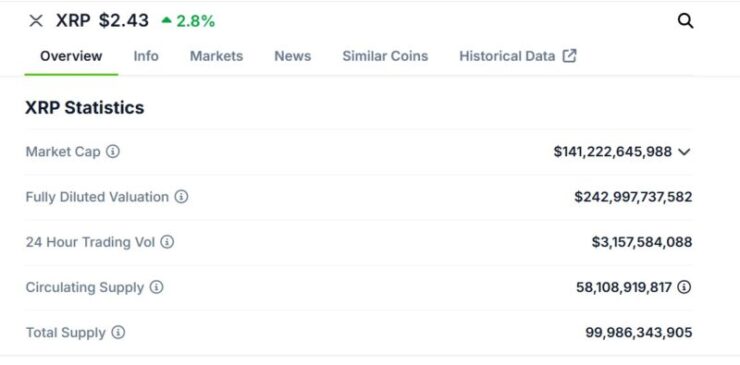The image size is (740, 365).
Task: Click the green 2.8% price change indicator
Action: click(x=188, y=21)
